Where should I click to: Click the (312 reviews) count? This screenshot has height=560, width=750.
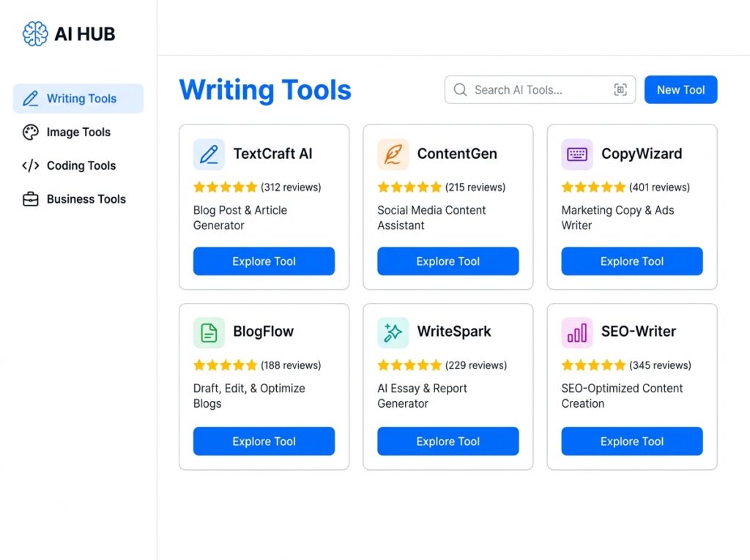291,187
